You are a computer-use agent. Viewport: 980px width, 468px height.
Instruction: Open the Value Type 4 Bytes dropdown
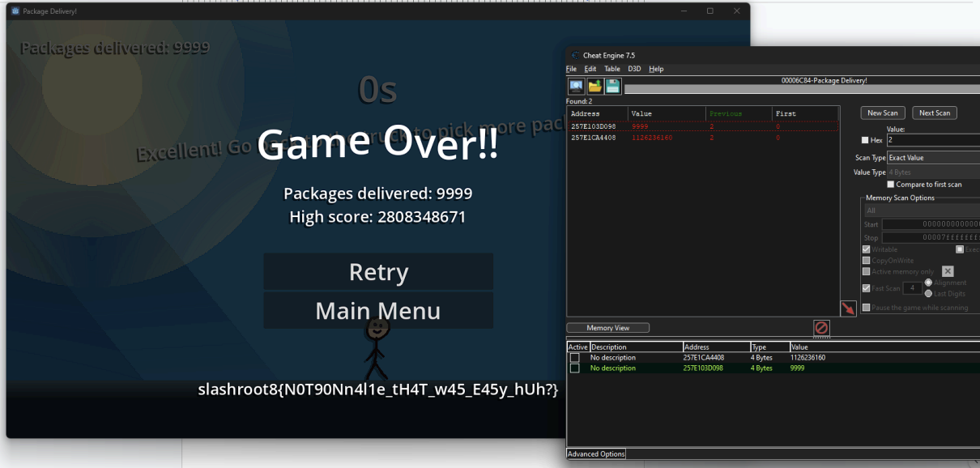pyautogui.click(x=933, y=172)
